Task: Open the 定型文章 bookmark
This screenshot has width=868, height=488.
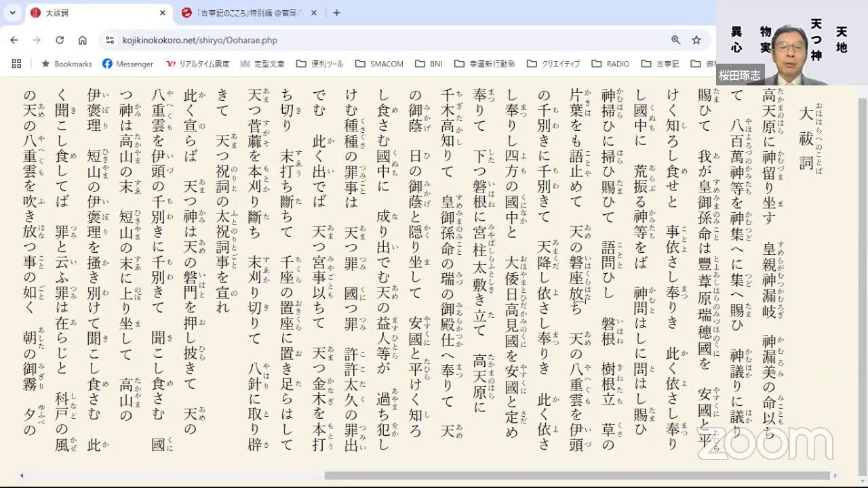Action: [x=262, y=64]
